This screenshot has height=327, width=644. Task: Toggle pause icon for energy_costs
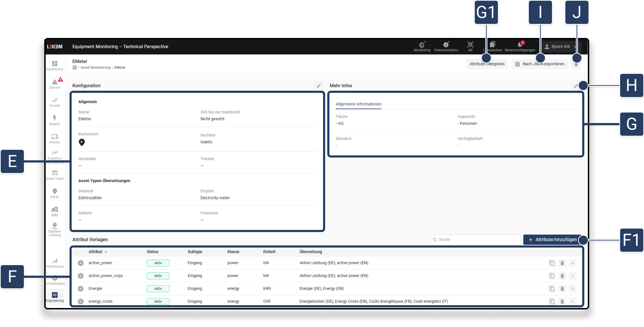81,301
